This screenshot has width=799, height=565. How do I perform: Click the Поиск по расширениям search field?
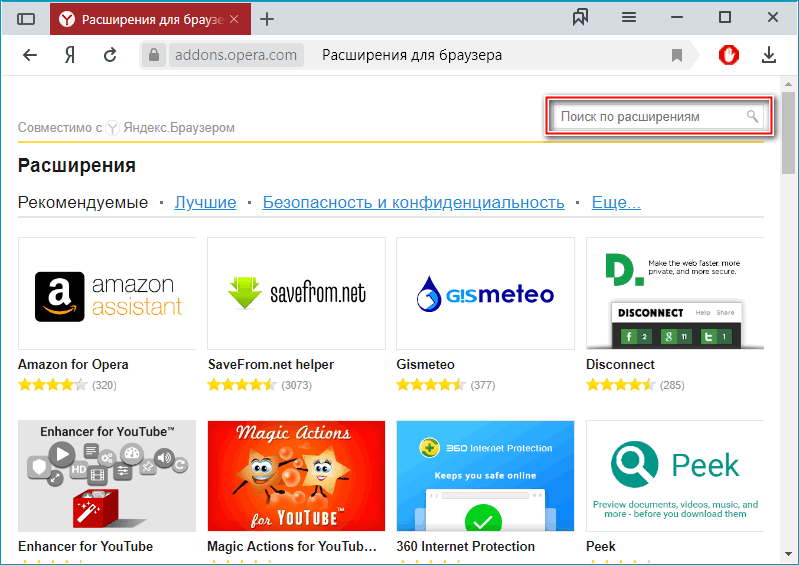tap(650, 117)
